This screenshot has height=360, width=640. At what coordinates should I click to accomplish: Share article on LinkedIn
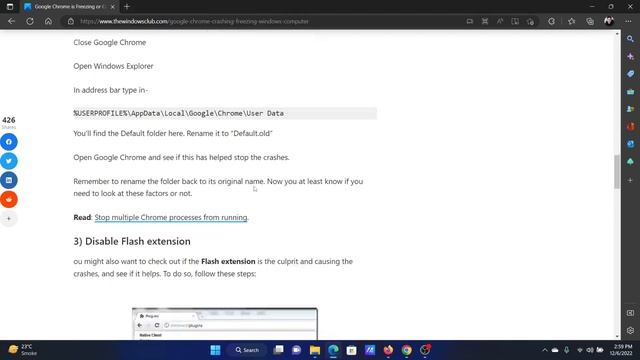tap(9, 180)
